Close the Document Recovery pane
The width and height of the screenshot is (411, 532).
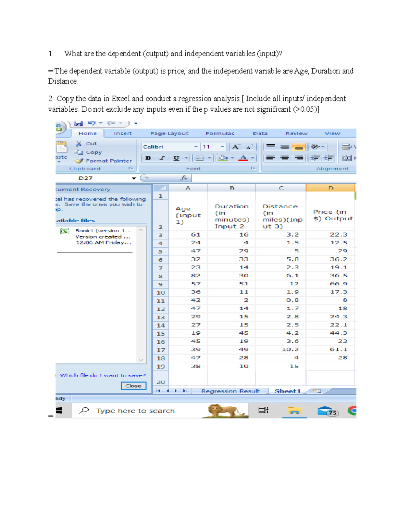pyautogui.click(x=134, y=386)
